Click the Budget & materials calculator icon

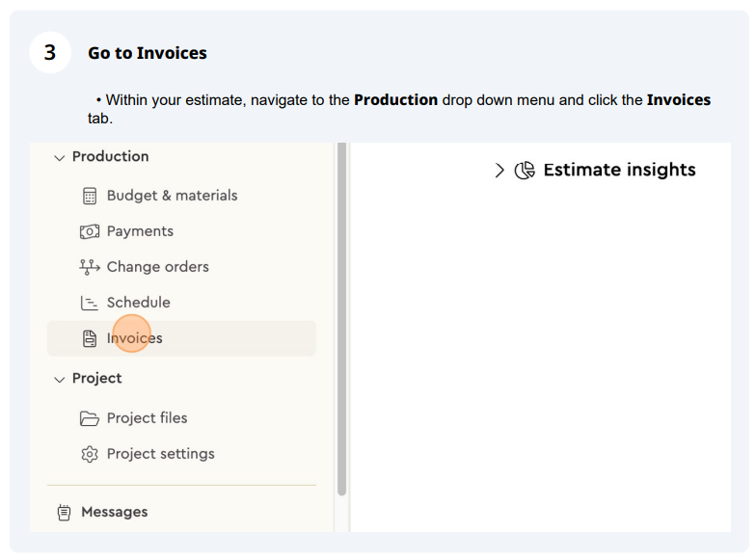pyautogui.click(x=90, y=196)
